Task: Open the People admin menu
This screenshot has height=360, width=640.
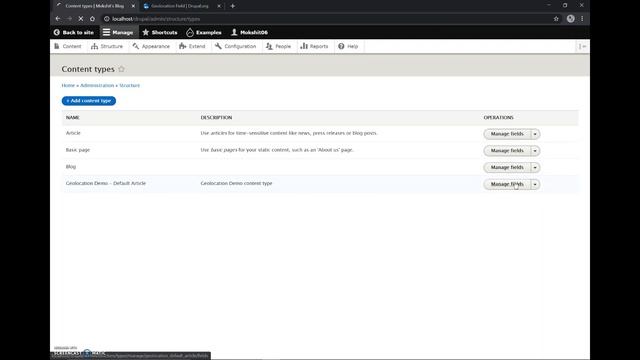Action: (278, 46)
